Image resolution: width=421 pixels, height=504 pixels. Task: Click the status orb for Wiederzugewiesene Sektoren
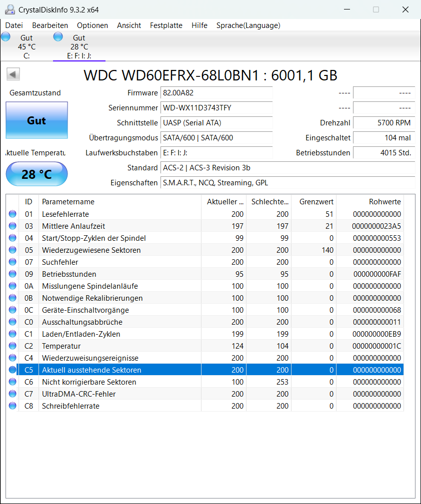coord(12,250)
